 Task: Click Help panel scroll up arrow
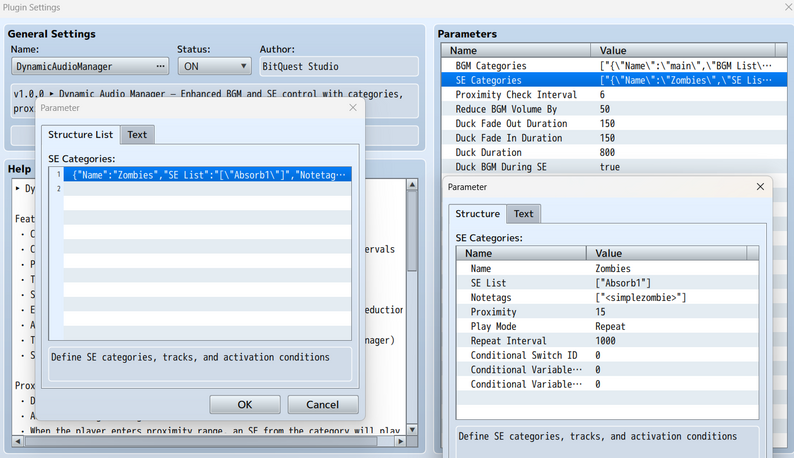tap(412, 185)
